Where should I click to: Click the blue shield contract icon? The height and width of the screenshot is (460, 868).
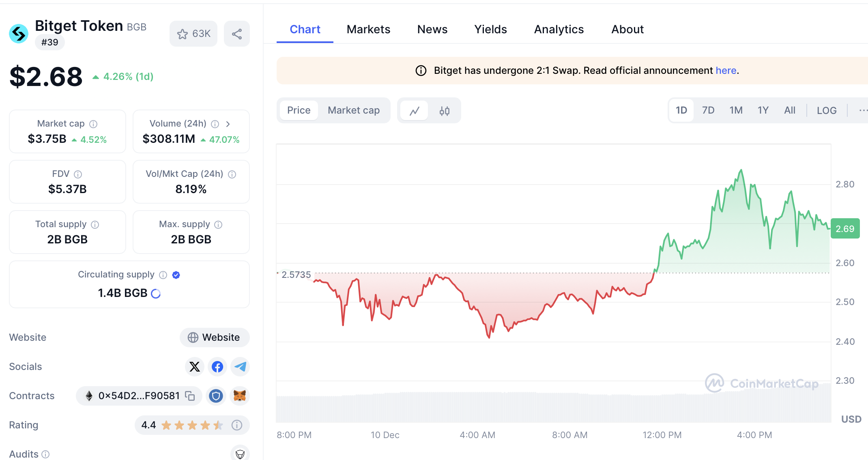(x=216, y=396)
